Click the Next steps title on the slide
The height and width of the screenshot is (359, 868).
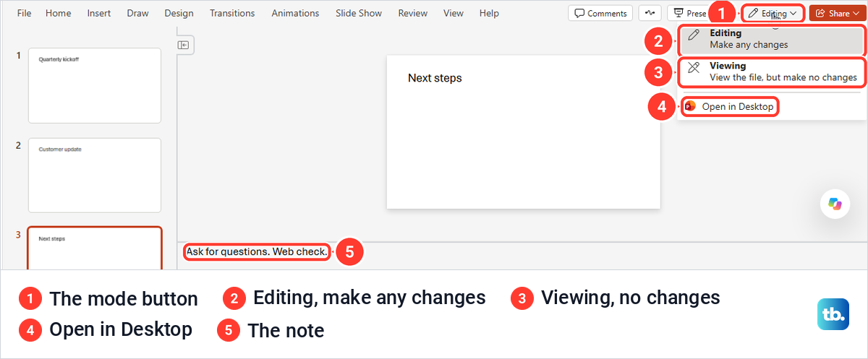tap(435, 78)
